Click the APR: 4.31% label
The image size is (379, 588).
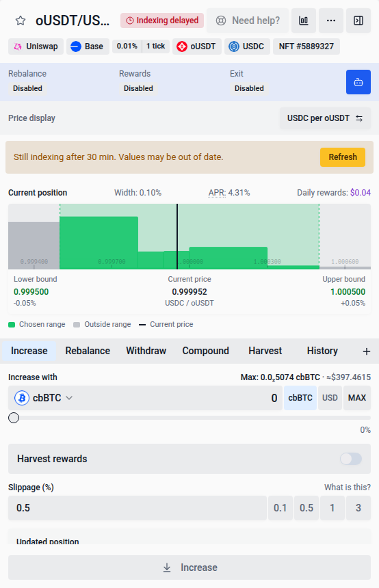229,193
